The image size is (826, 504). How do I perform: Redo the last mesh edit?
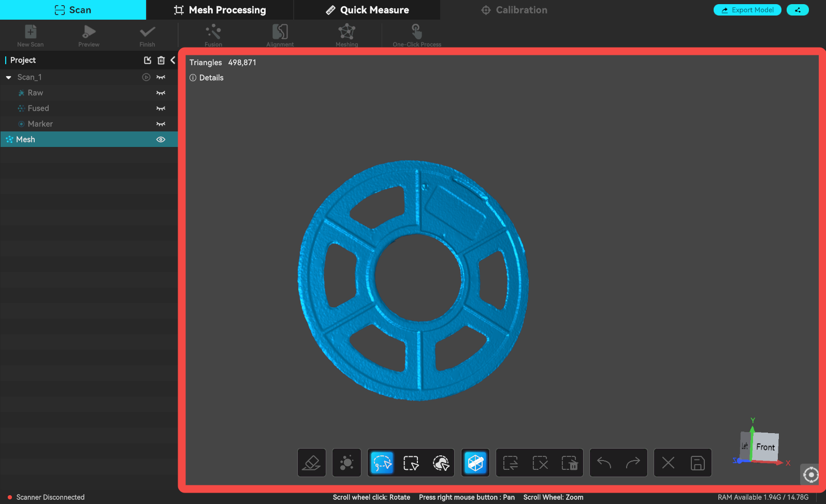tap(633, 463)
